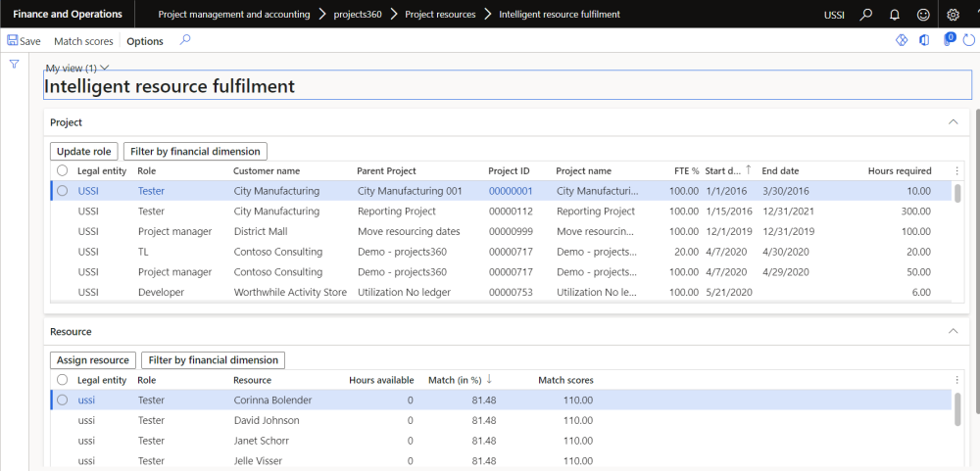Collapse the Project section chevron
980x471 pixels.
click(x=953, y=122)
